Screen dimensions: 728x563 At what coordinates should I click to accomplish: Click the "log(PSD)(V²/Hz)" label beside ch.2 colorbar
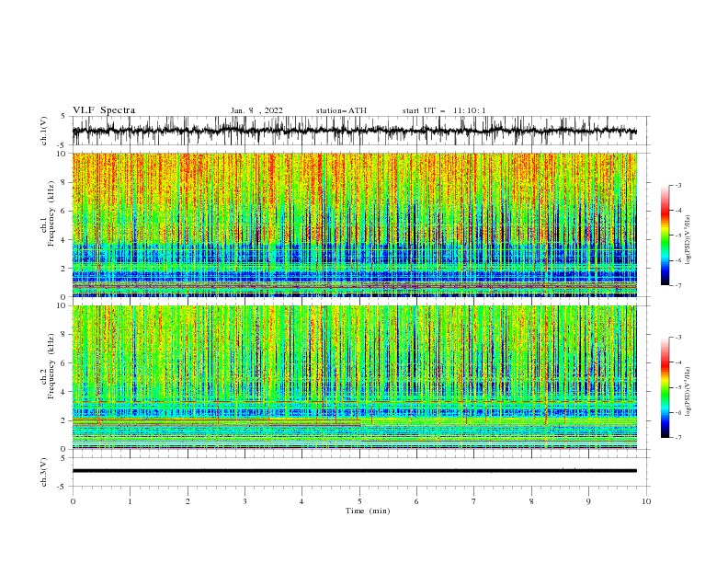tap(688, 392)
